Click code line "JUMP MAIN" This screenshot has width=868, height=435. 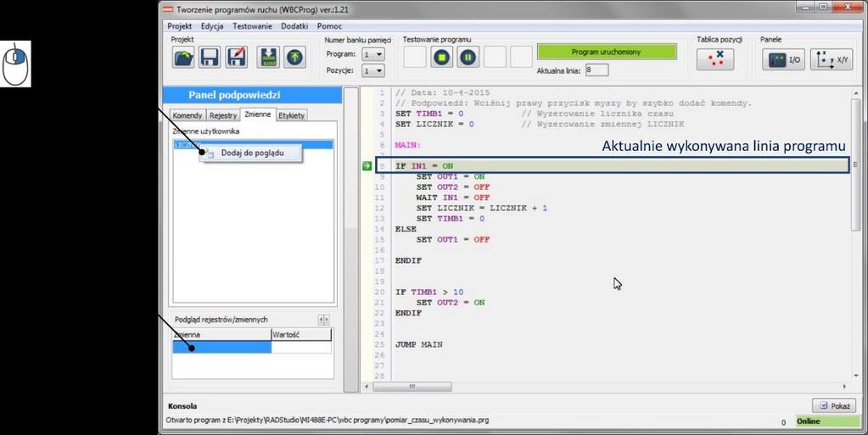point(418,345)
